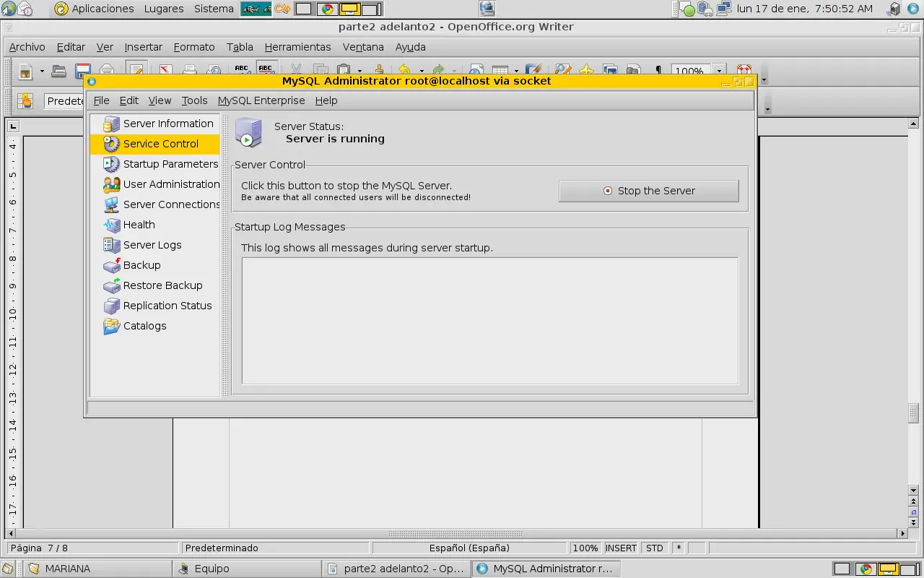Click Página 7 / 8 in status bar

coord(92,548)
